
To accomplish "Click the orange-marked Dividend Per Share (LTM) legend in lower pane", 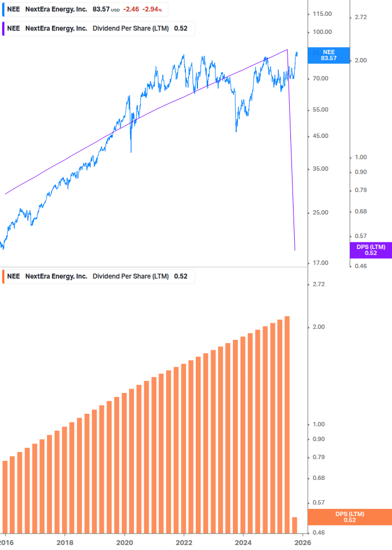I will tap(98, 276).
